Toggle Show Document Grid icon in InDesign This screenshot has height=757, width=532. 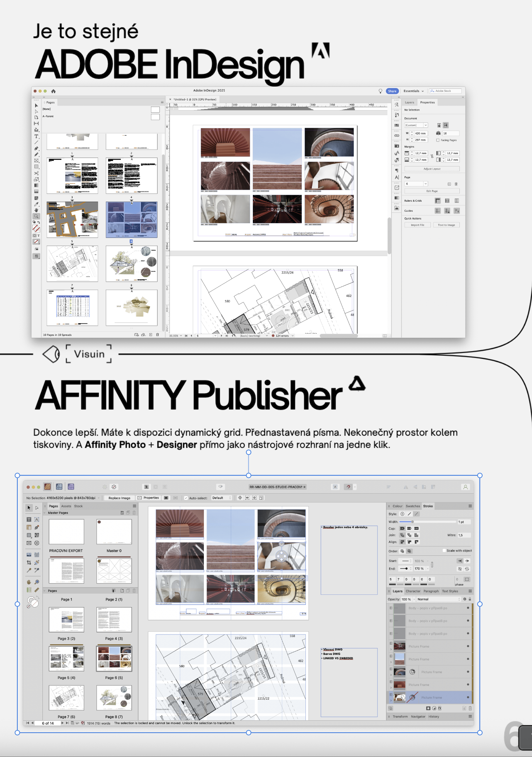pos(457,200)
